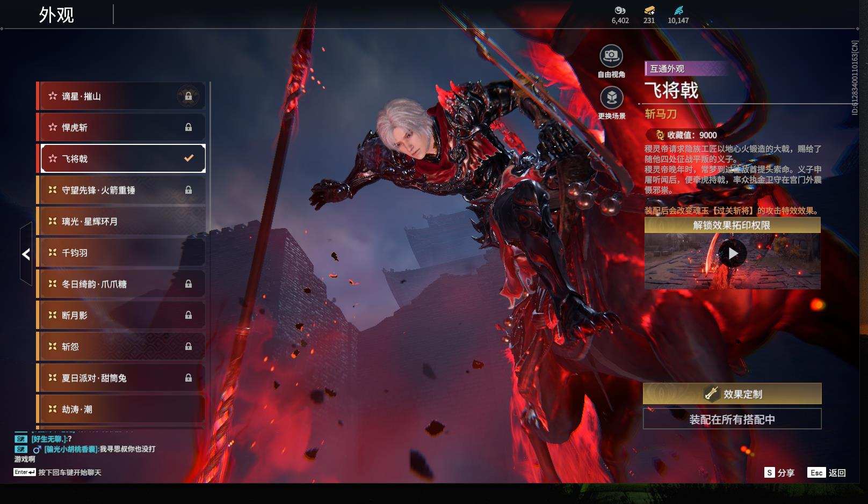
Task: Click the star rarity icon beside 摘星·摧山
Action: point(53,96)
